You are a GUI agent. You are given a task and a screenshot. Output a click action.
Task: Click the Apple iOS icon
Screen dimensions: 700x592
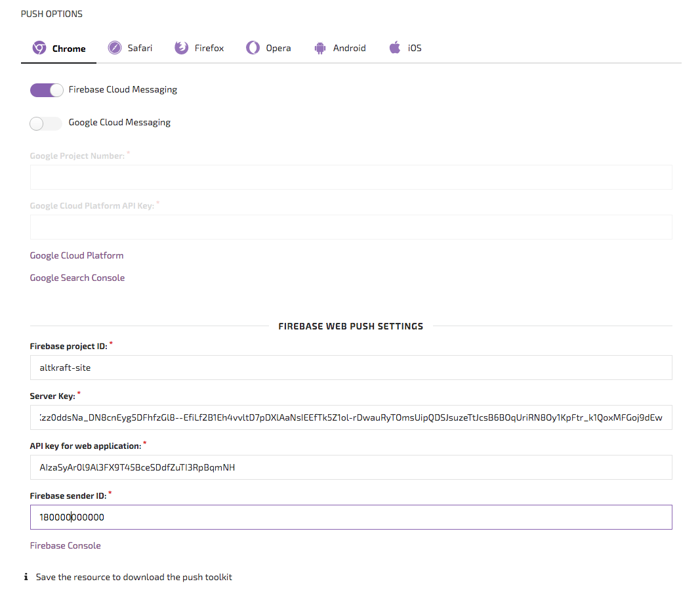[x=395, y=47]
